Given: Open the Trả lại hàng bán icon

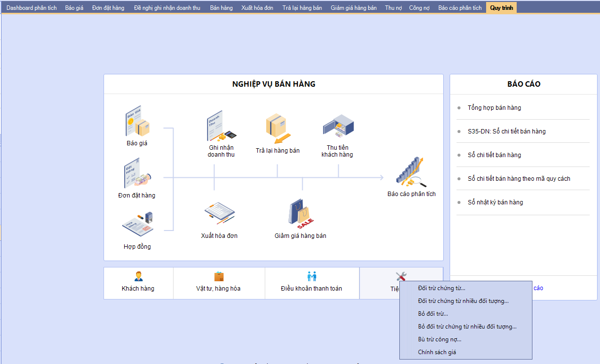Looking at the screenshot, I should pos(278,127).
